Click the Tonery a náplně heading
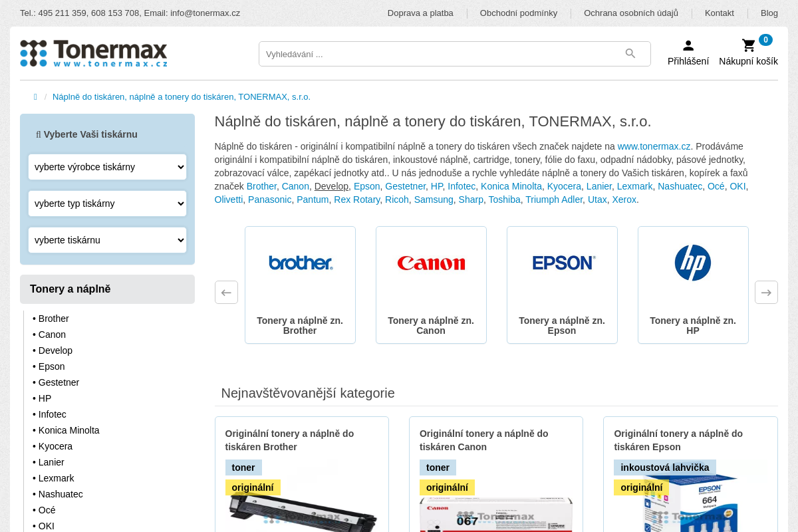This screenshot has height=532, width=798. click(x=107, y=289)
